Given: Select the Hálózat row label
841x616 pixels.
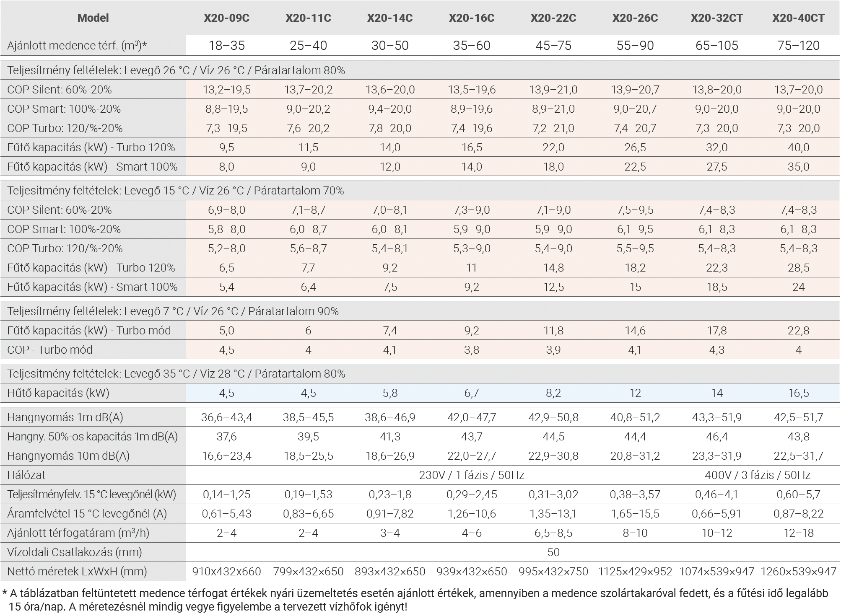Looking at the screenshot, I should point(26,475).
